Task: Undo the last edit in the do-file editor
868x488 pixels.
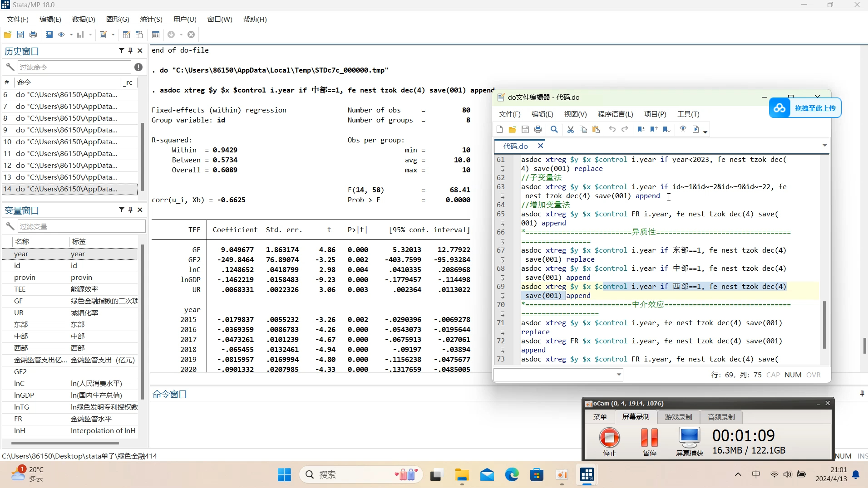Action: [x=612, y=129]
